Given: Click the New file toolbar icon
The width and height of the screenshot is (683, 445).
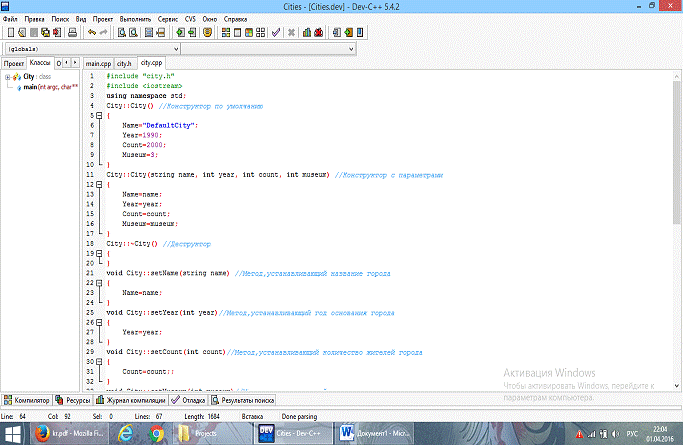Looking at the screenshot, I should (9, 32).
